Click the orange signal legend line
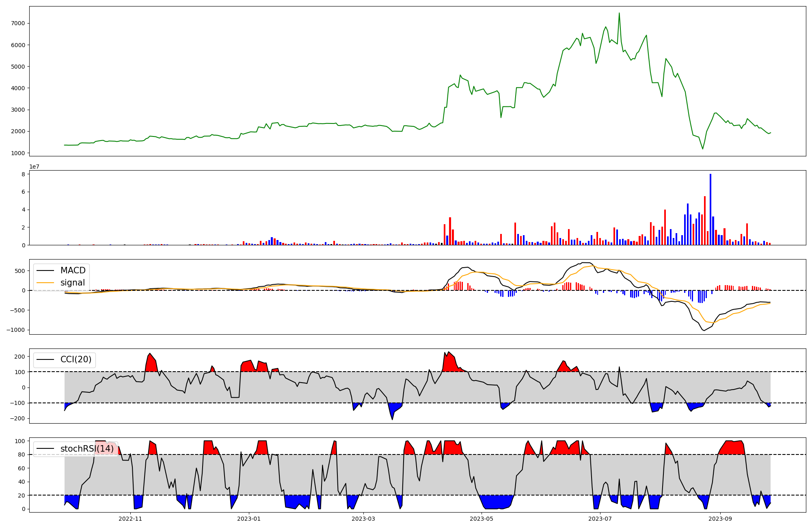The height and width of the screenshot is (528, 812). click(46, 283)
